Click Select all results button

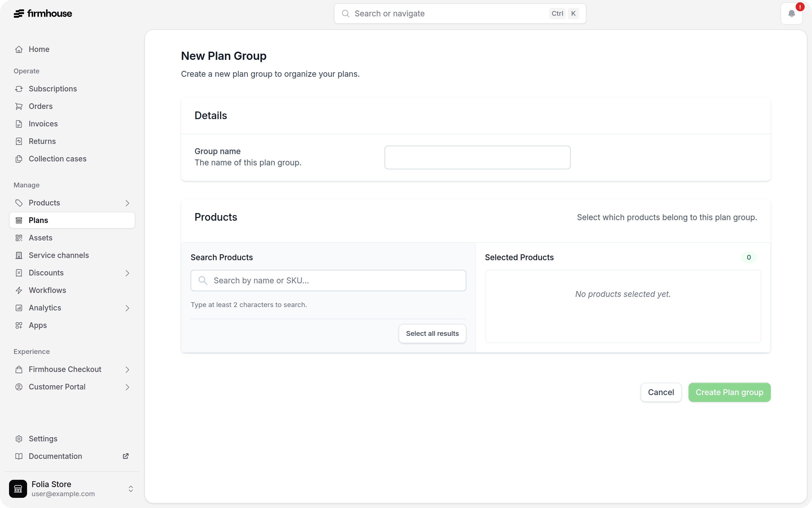tap(432, 333)
